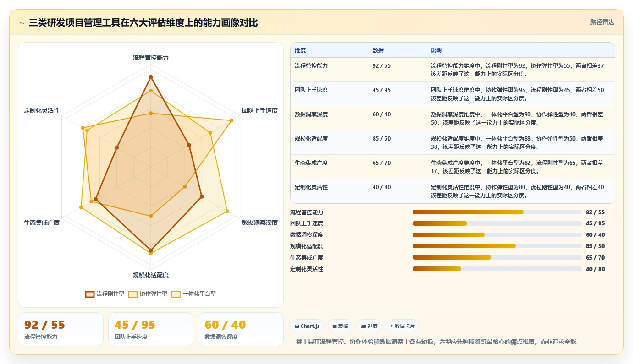Click the 数据 column header
Viewport: 633px width, 364px height.
click(378, 50)
